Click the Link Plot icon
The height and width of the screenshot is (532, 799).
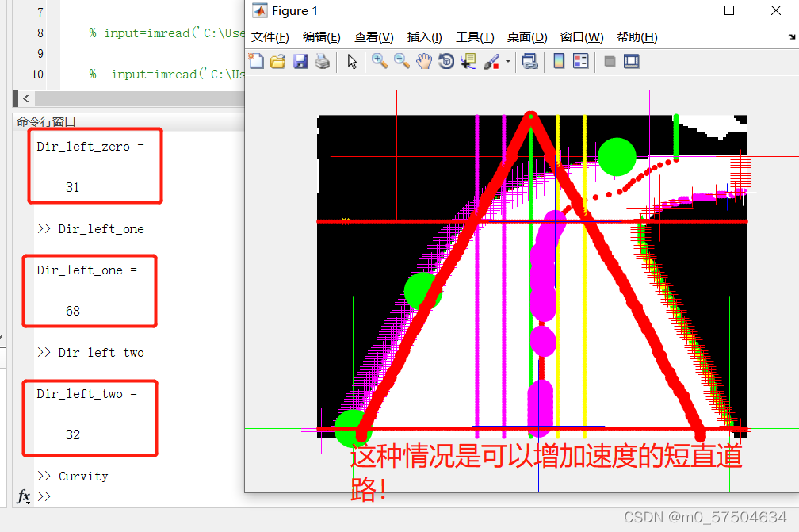click(530, 62)
